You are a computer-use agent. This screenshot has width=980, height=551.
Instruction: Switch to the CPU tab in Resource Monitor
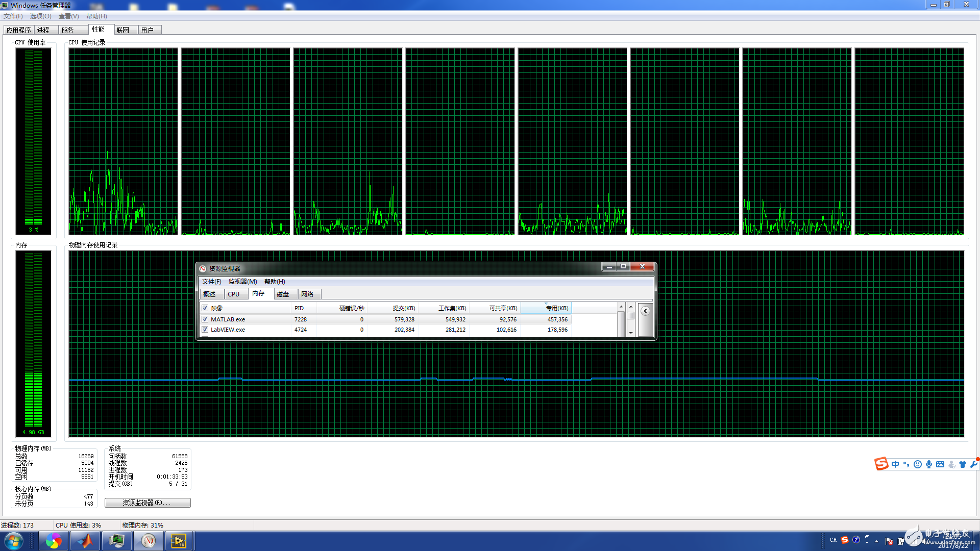[234, 294]
